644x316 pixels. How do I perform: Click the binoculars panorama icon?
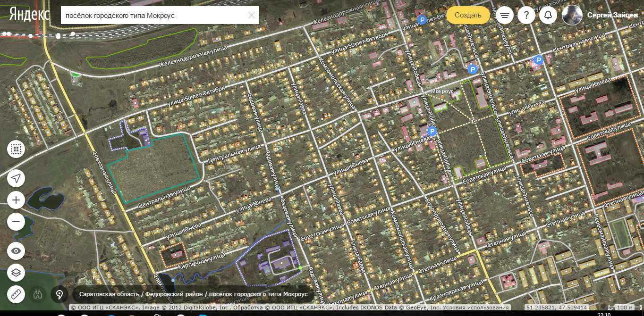[x=37, y=295]
